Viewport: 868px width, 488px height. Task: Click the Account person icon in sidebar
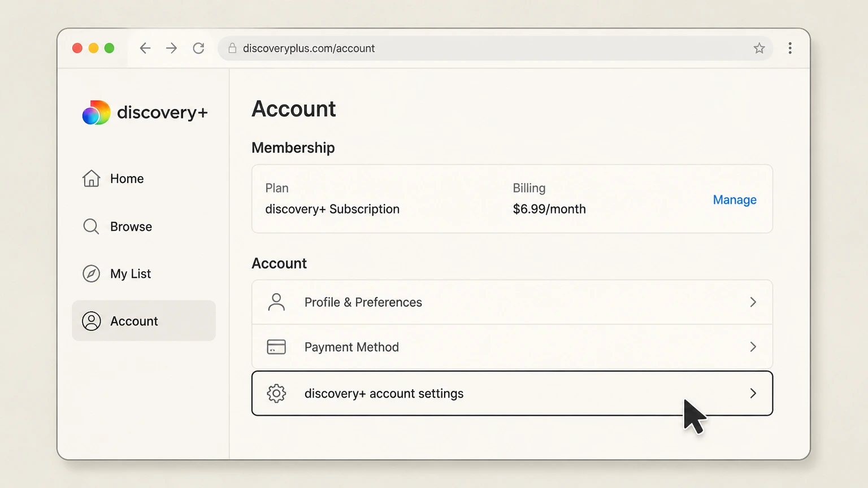(91, 321)
